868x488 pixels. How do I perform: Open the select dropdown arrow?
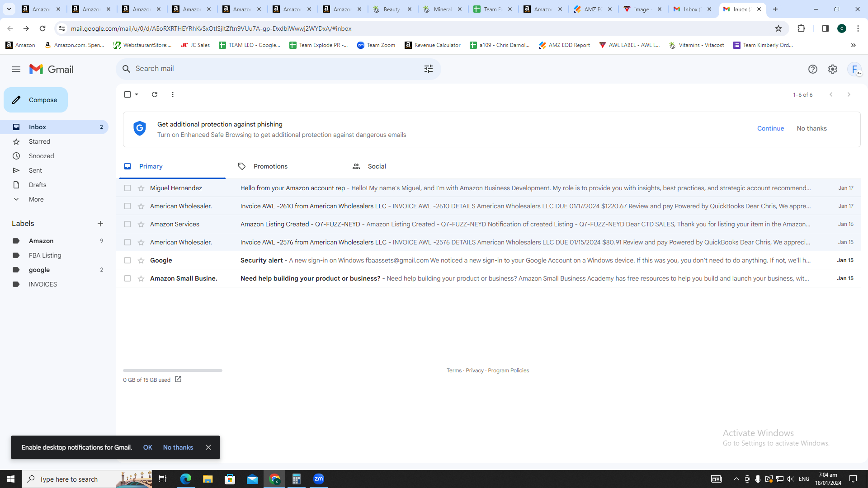pyautogui.click(x=137, y=94)
